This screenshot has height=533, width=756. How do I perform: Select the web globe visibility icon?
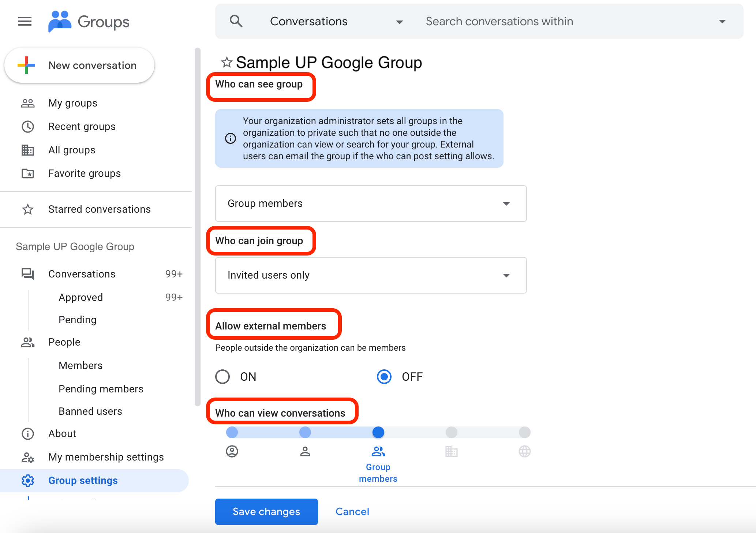524,451
